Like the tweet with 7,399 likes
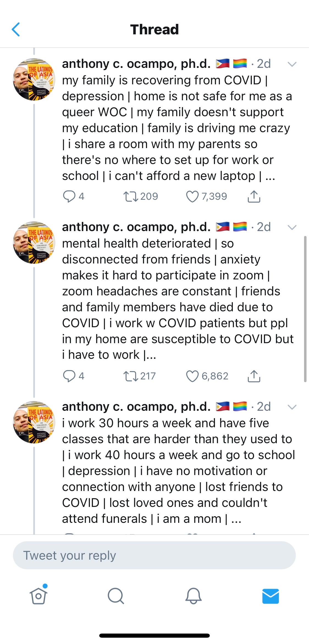309x644 pixels. (192, 196)
